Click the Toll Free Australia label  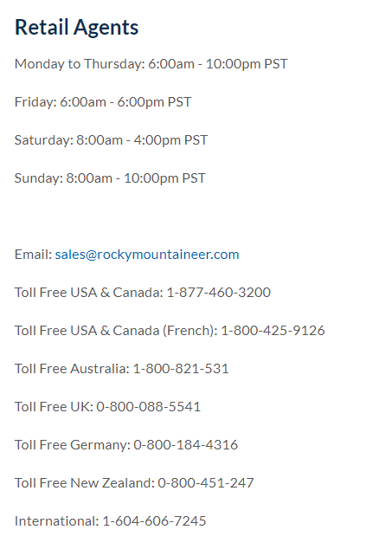point(72,369)
